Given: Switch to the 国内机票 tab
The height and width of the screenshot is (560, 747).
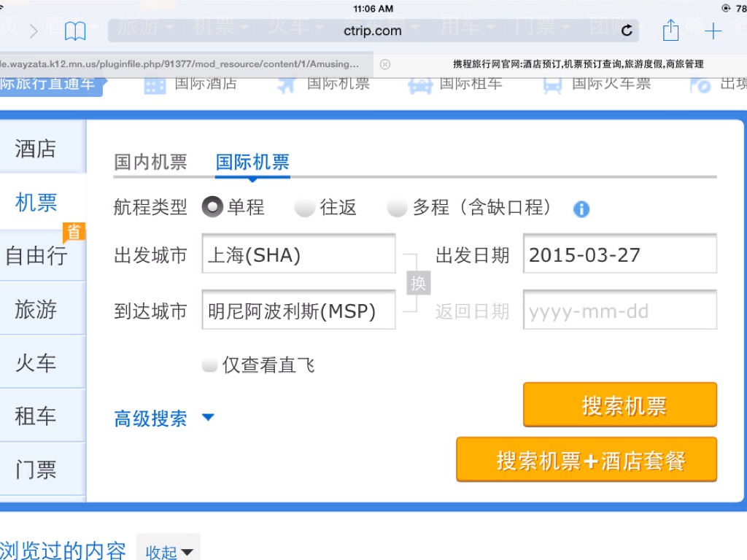Looking at the screenshot, I should click(150, 162).
